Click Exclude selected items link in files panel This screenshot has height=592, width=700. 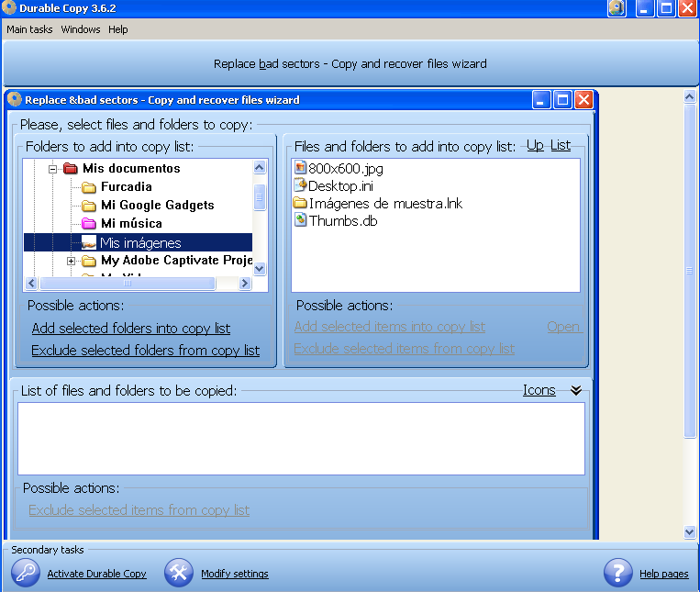pyautogui.click(x=404, y=349)
